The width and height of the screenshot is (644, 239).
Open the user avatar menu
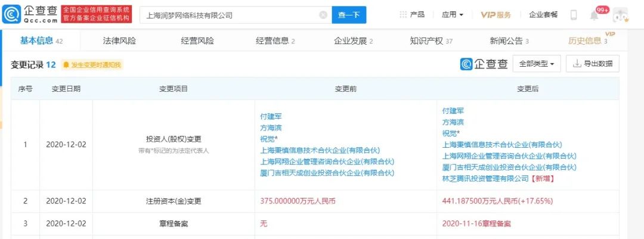tap(620, 15)
